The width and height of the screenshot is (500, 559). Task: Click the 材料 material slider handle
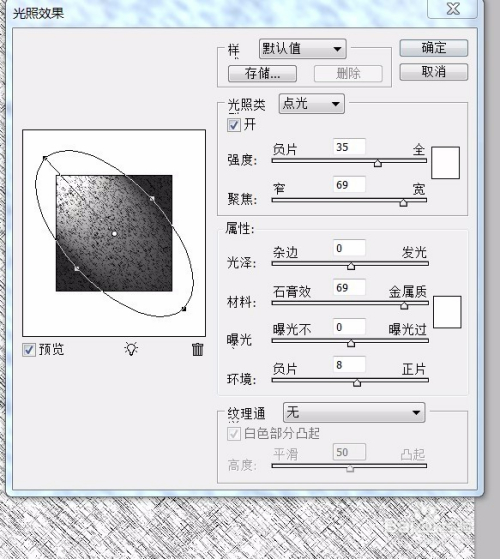pos(404,306)
